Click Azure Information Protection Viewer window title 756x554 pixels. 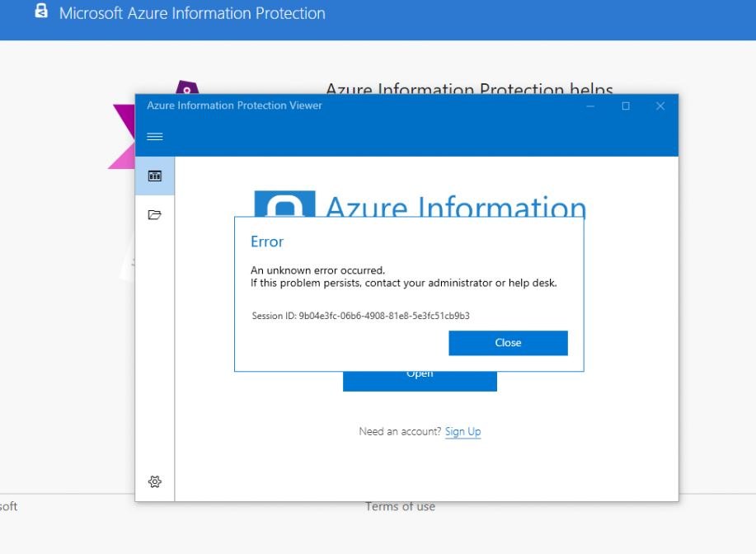pyautogui.click(x=234, y=106)
